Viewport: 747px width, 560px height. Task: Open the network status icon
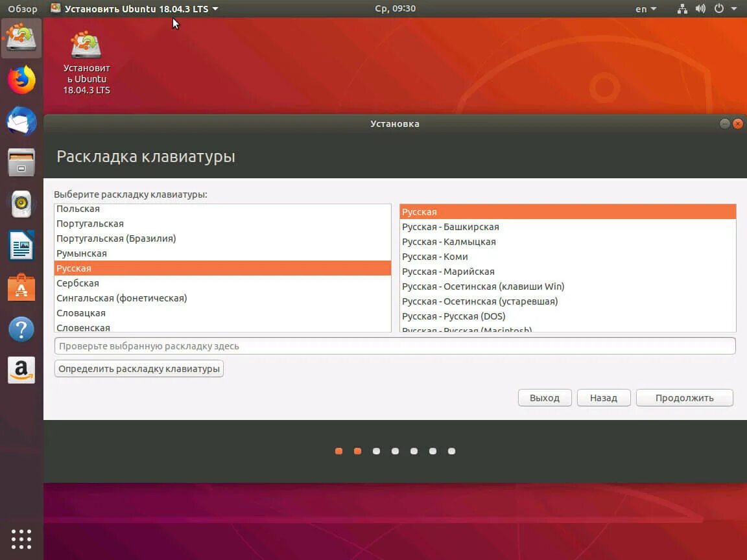pyautogui.click(x=682, y=8)
